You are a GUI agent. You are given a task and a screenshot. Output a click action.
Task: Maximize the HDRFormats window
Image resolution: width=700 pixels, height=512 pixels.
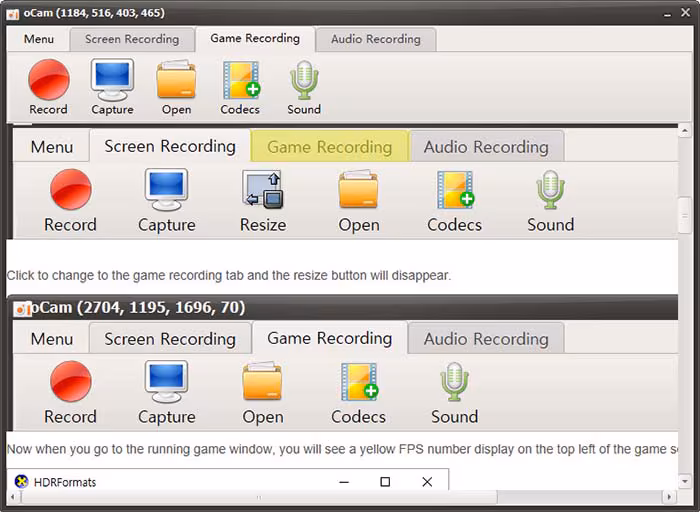coord(385,482)
